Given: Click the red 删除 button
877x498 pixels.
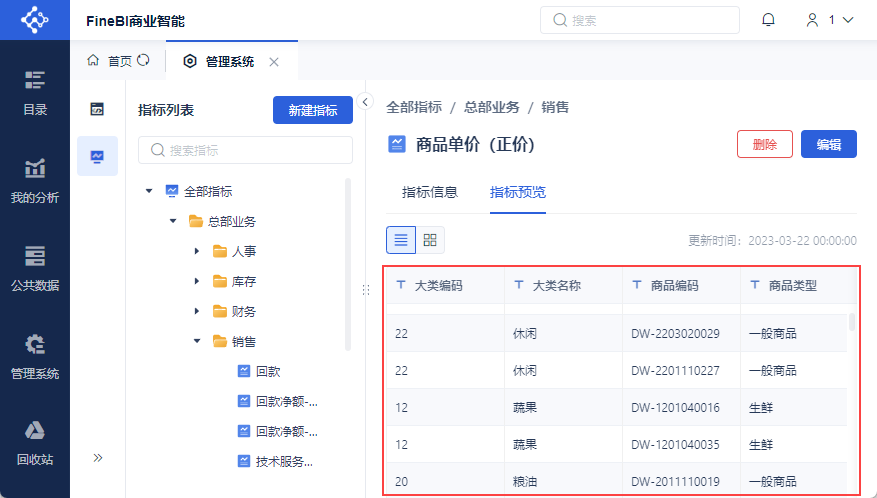Looking at the screenshot, I should [764, 144].
